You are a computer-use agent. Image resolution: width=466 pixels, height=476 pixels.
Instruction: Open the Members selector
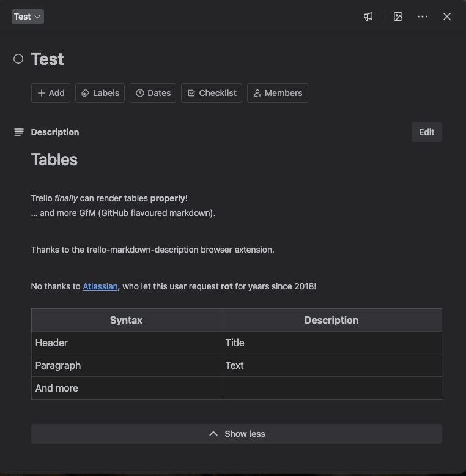pos(277,93)
